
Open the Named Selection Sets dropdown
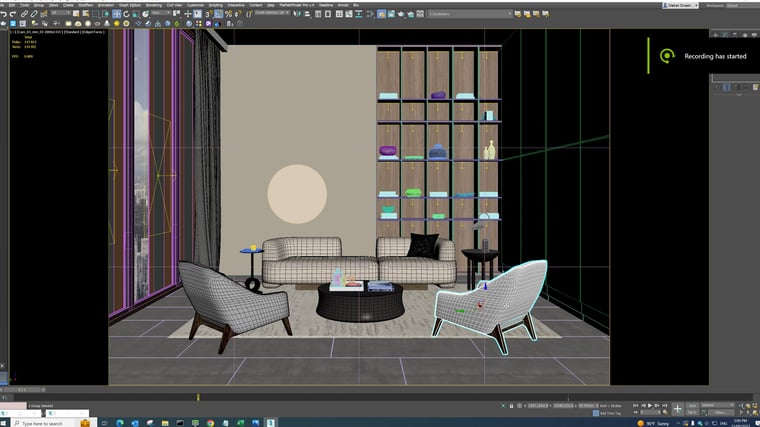click(272, 13)
